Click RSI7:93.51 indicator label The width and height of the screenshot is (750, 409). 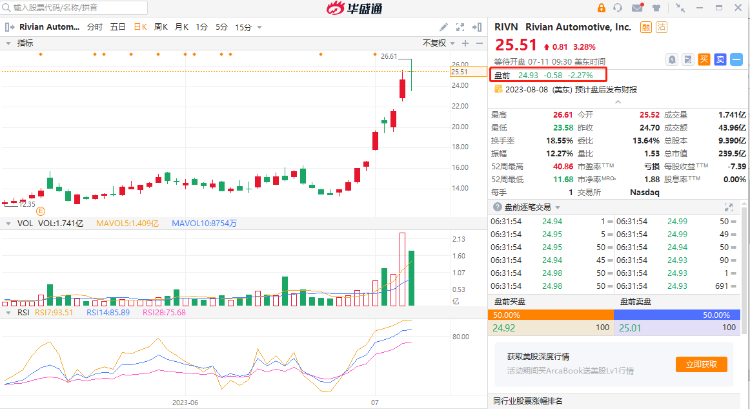(54, 312)
